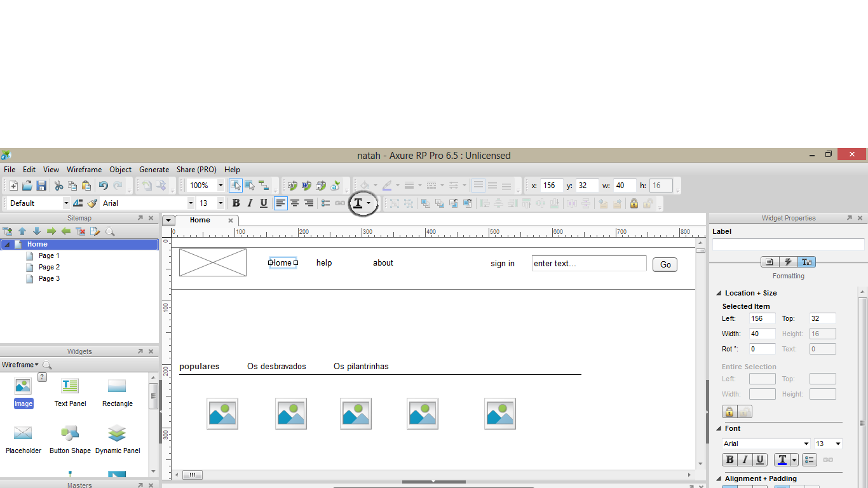Open the zoom 100% dropdown

[220, 186]
